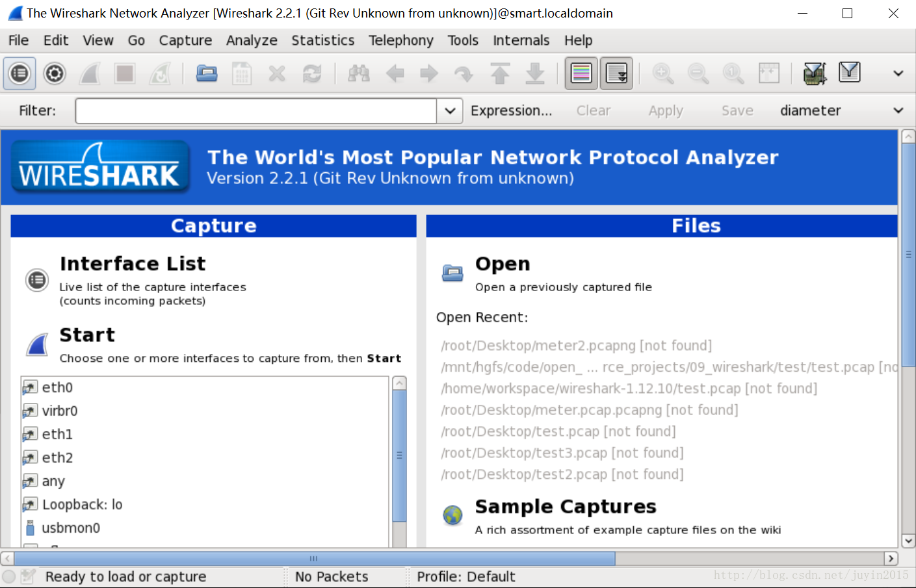Click 'Profile: Default' in status bar
Screen dimensions: 916x588
pyautogui.click(x=466, y=576)
